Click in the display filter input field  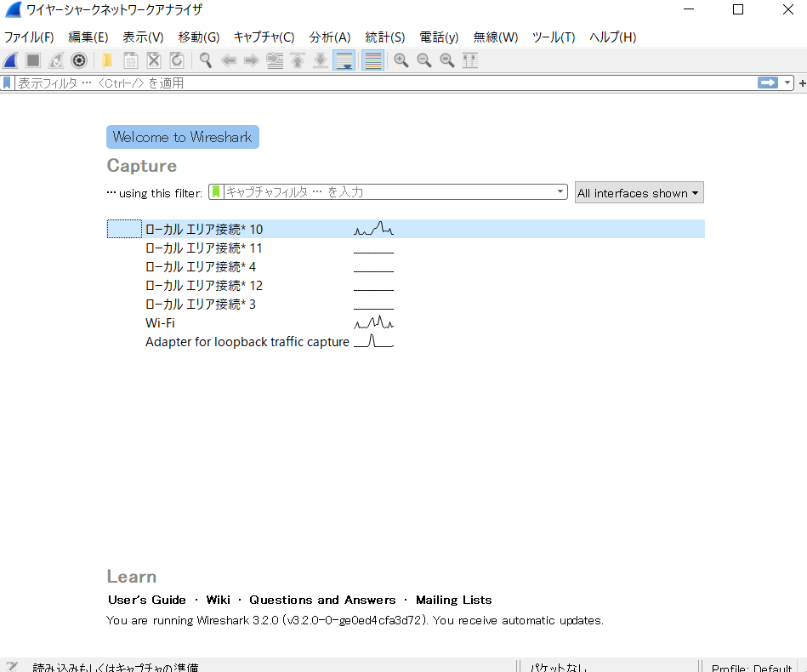[385, 83]
